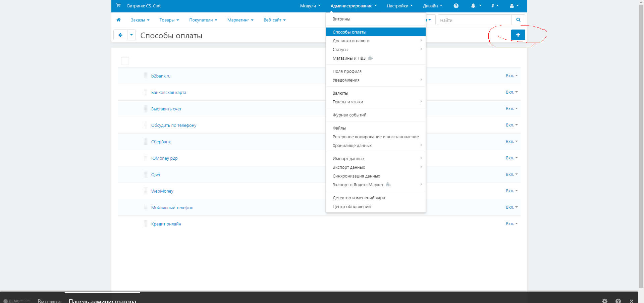The height and width of the screenshot is (303, 644).
Task: Choose Валюты from the open menu
Action: [x=340, y=93]
